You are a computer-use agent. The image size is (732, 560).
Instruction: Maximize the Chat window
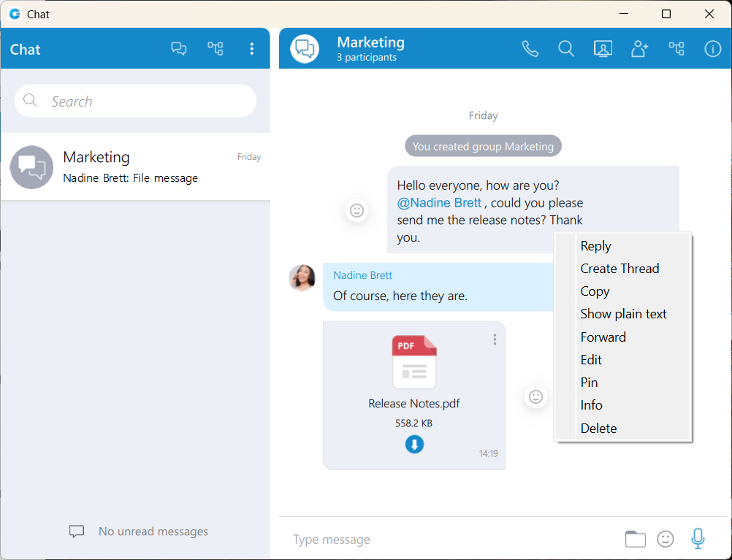666,14
